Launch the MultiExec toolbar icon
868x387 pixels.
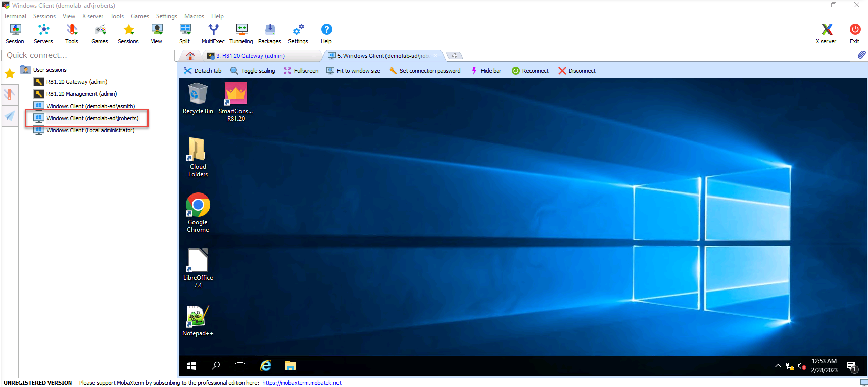point(213,34)
